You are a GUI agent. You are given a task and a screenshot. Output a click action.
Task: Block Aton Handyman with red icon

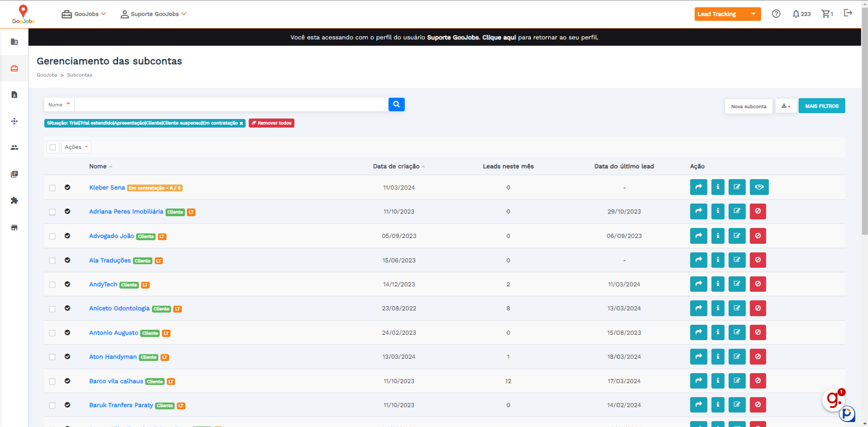point(758,356)
